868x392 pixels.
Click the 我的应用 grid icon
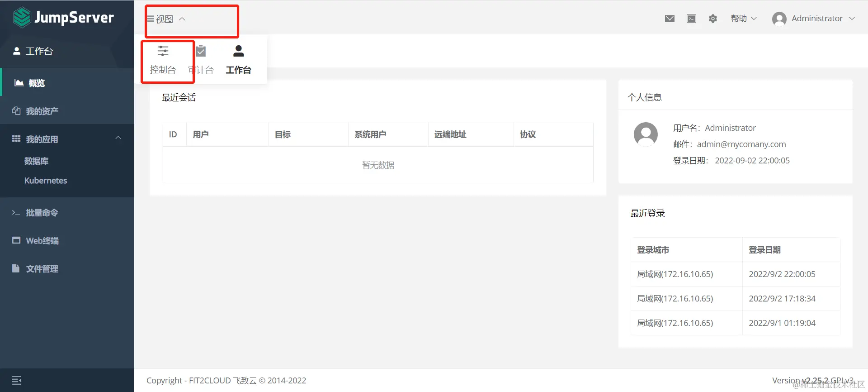16,139
